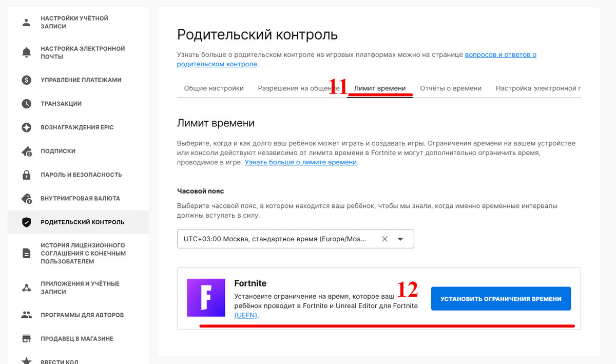Switch to the Общие настройки tab
The image size is (616, 364).
pyautogui.click(x=214, y=88)
